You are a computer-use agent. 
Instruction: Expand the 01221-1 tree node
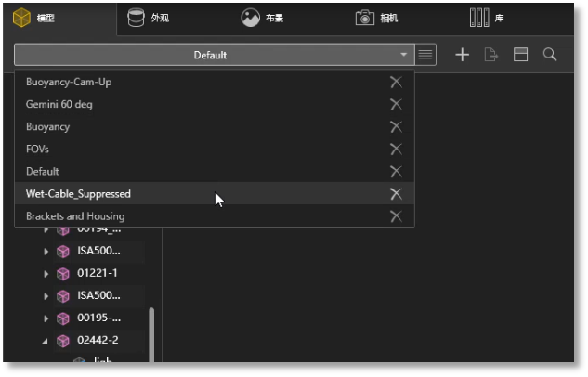coord(46,274)
